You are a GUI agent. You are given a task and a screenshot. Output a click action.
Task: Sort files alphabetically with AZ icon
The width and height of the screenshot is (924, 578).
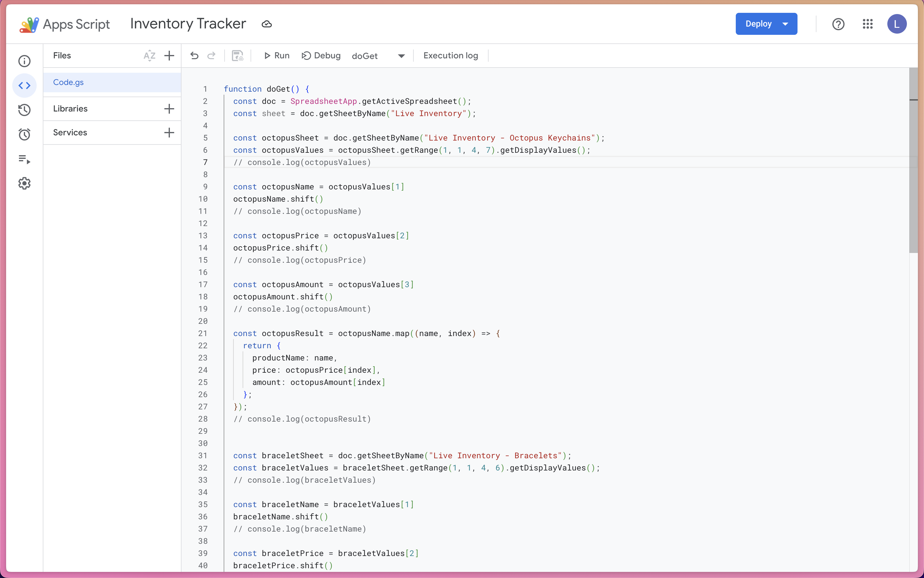(149, 56)
